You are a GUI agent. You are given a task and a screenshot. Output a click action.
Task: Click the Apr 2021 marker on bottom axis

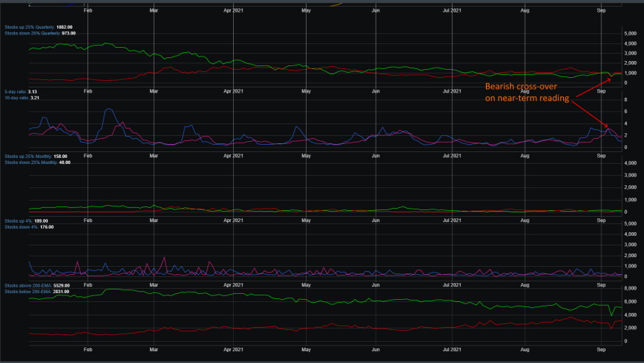coord(233,350)
